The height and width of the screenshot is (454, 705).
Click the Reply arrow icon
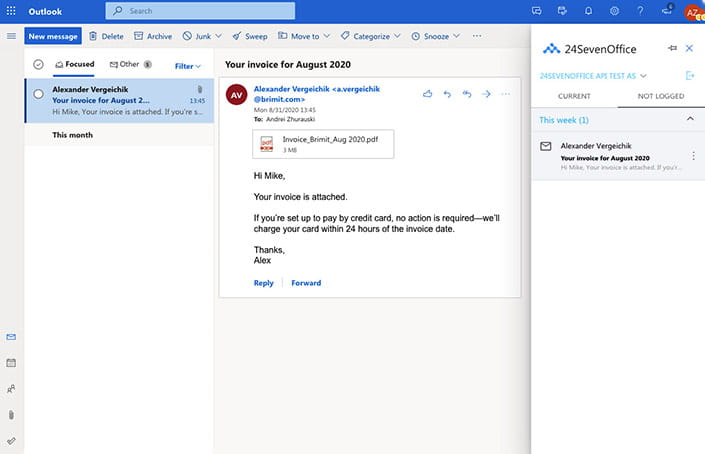pos(447,93)
